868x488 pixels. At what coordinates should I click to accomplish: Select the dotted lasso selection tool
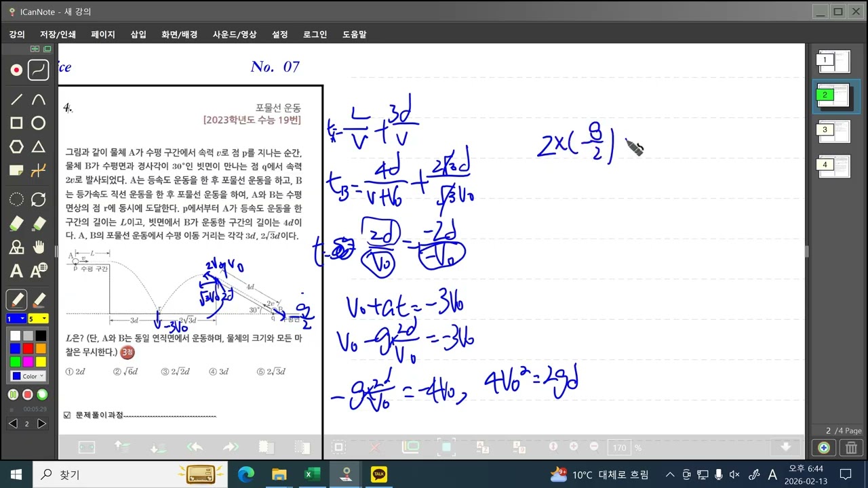17,199
